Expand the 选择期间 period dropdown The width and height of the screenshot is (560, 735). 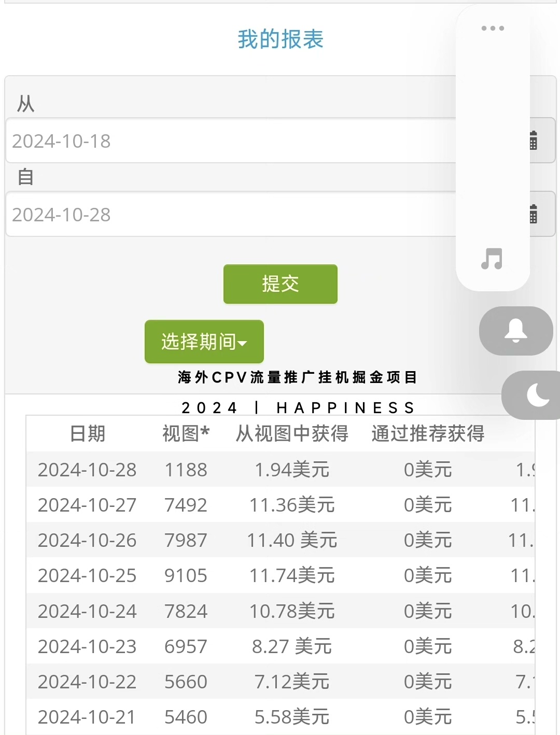coord(204,342)
